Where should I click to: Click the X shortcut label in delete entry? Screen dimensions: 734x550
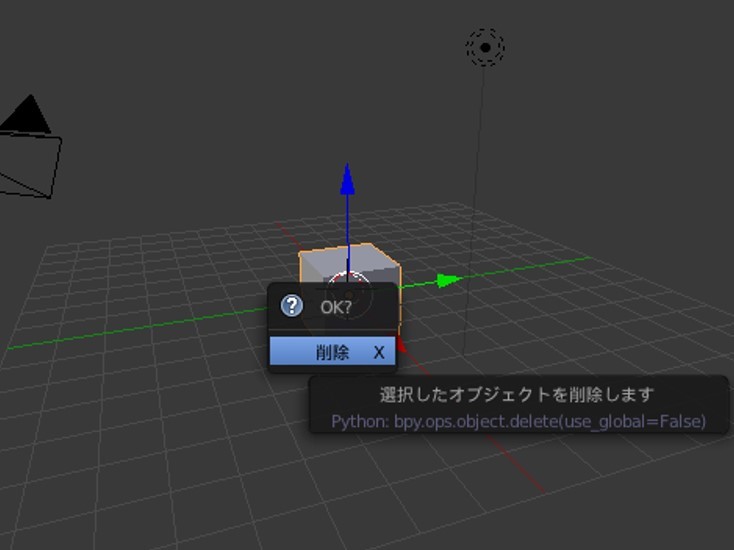coord(379,352)
